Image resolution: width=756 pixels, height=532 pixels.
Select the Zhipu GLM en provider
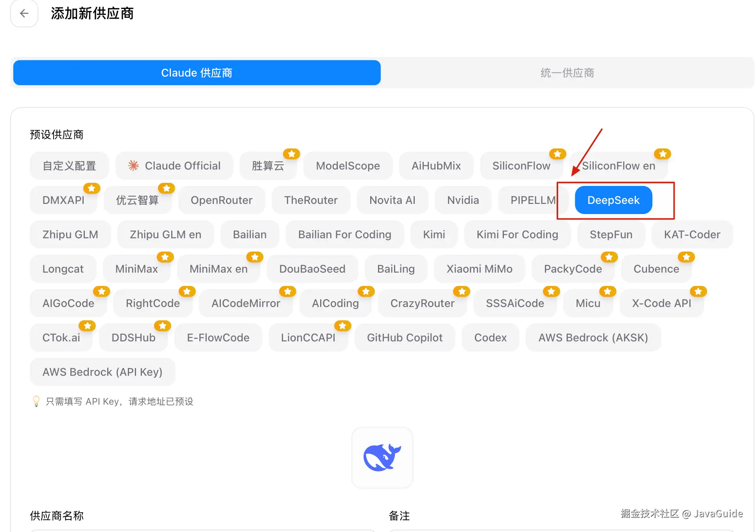[165, 234]
